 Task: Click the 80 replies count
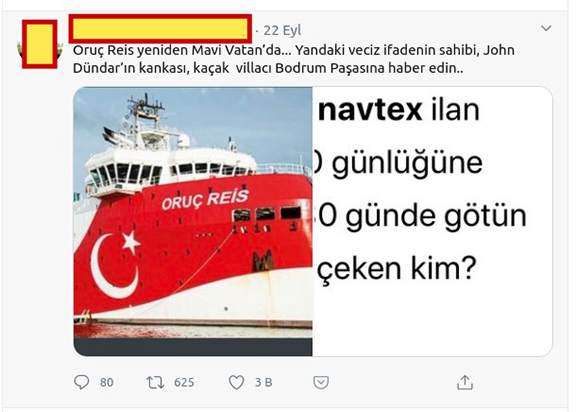pos(107,383)
